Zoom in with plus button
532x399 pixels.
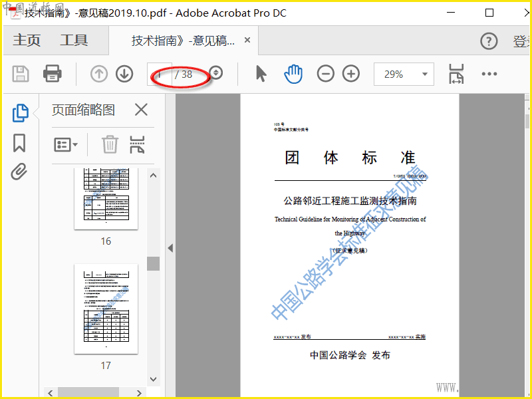[x=351, y=74]
